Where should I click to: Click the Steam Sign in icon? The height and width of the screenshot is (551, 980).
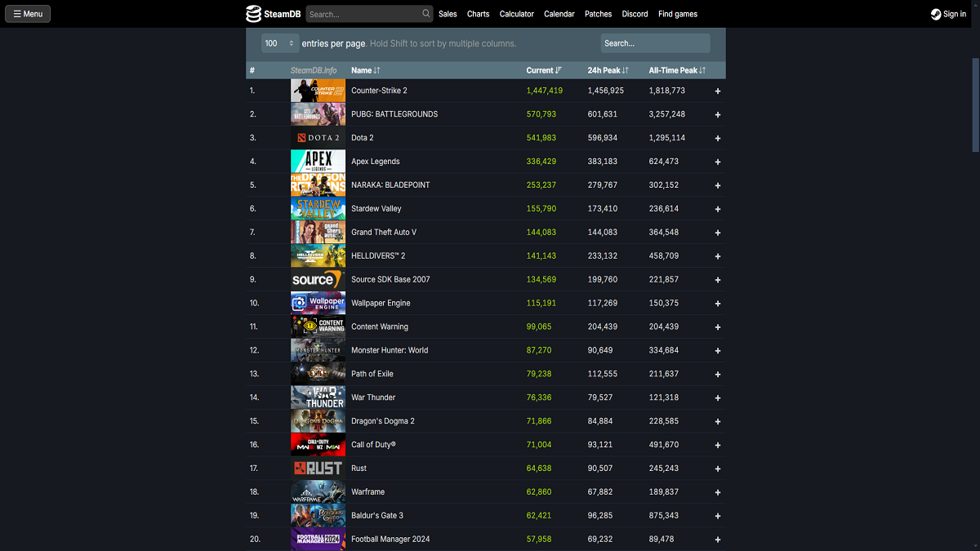click(936, 14)
